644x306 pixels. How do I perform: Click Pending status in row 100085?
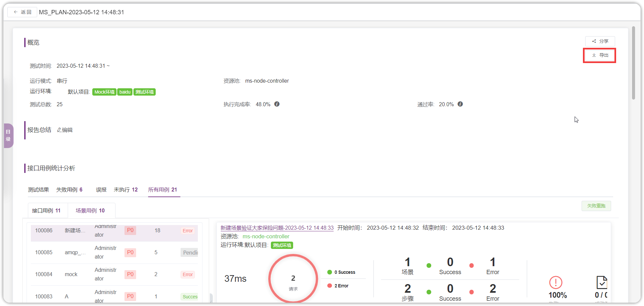190,253
